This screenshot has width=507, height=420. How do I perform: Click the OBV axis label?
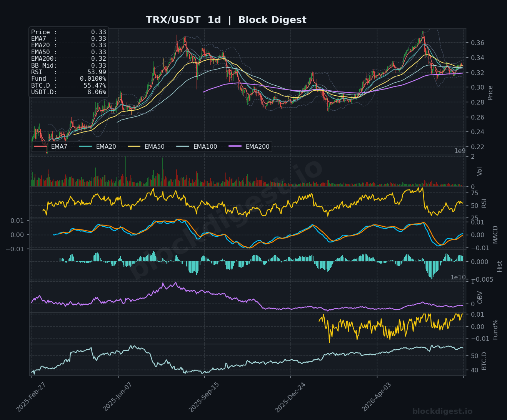point(480,297)
